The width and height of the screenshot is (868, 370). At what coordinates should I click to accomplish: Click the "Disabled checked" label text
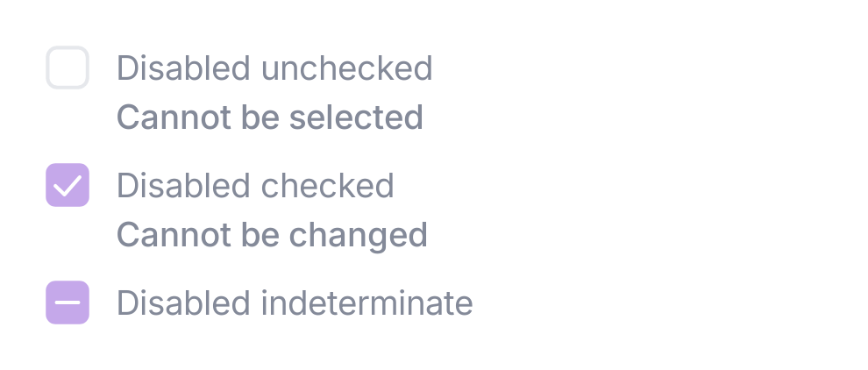pos(255,186)
